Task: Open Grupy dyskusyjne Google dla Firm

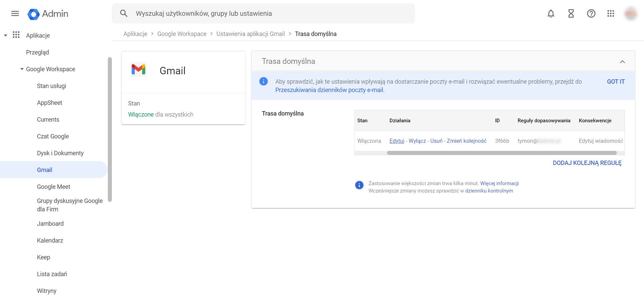Action: (x=70, y=205)
